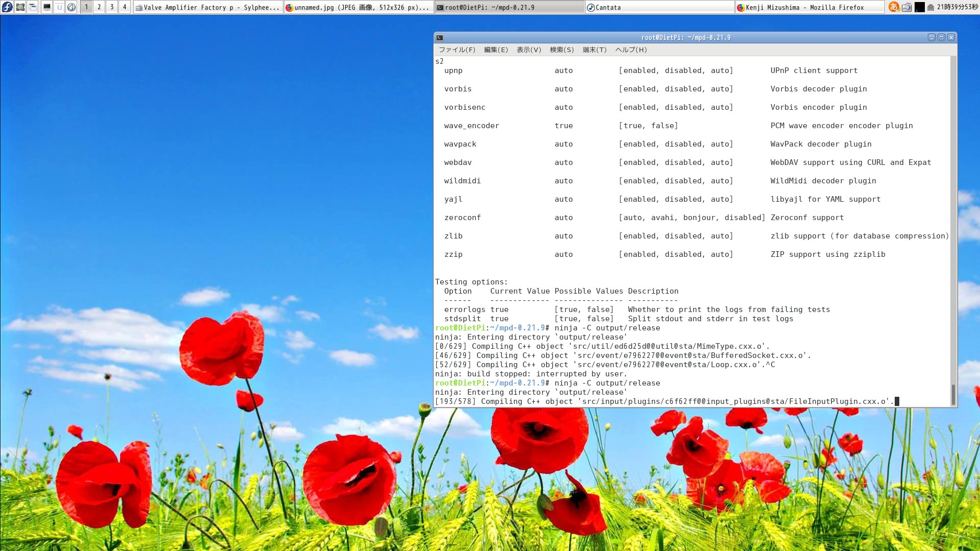This screenshot has width=980, height=551.
Task: Click the globe browser launcher icon
Action: [71, 7]
